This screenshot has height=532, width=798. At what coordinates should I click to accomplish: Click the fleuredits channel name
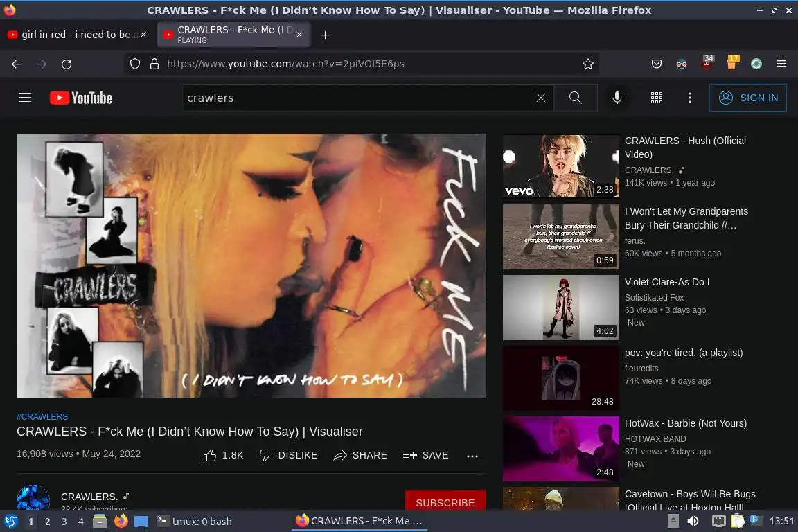click(x=641, y=368)
